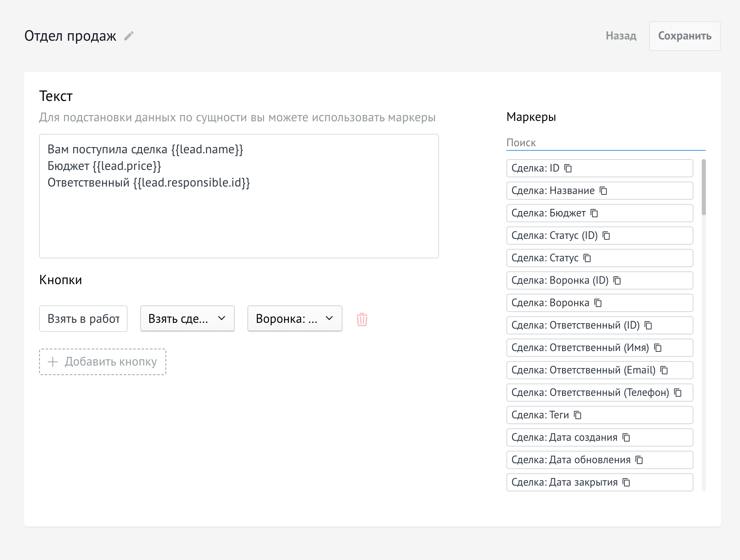740x560 pixels.
Task: Copy the Сделка: Дата закрытия icon
Action: (626, 482)
